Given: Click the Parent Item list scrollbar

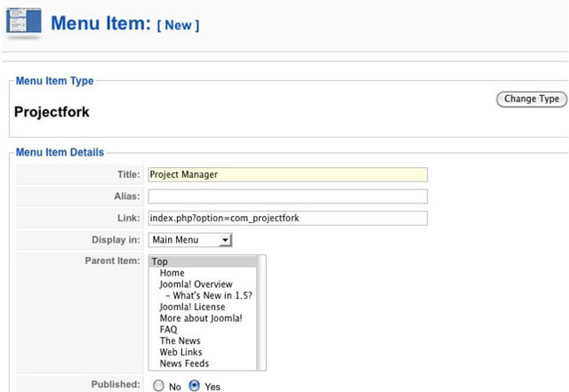Looking at the screenshot, I should click(x=261, y=313).
